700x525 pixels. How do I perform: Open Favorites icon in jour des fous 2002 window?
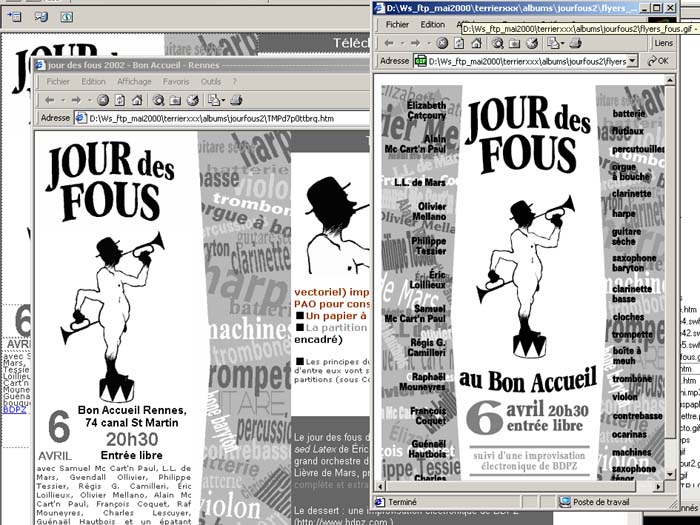click(175, 100)
